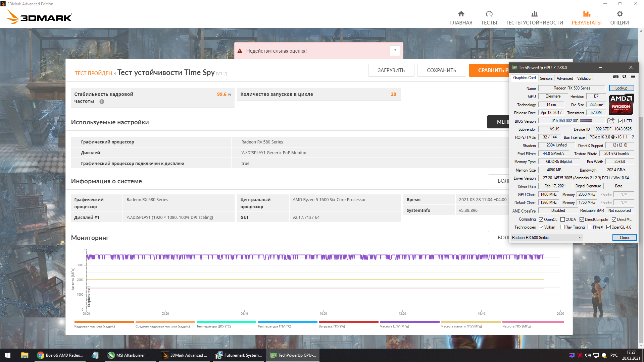Click the question mark on the invalid score alert
The image size is (644, 362).
click(x=395, y=51)
